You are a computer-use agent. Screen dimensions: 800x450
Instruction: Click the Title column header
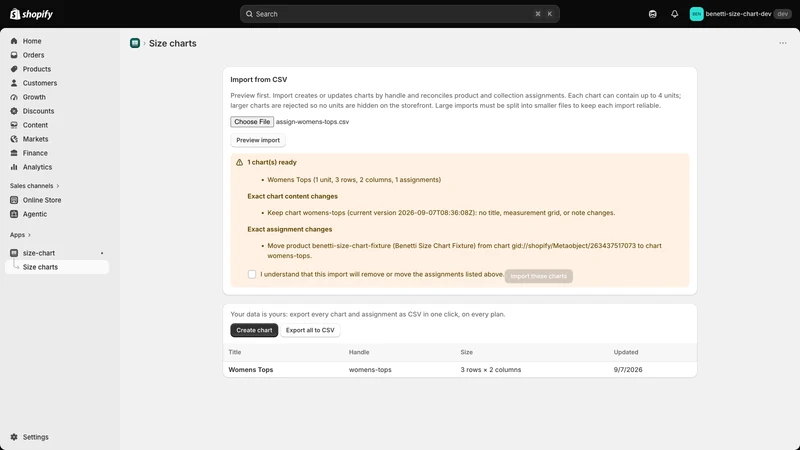pyautogui.click(x=235, y=352)
